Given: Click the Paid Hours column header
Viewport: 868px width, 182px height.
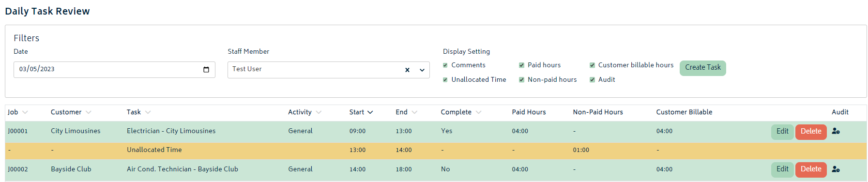Looking at the screenshot, I should tap(529, 112).
